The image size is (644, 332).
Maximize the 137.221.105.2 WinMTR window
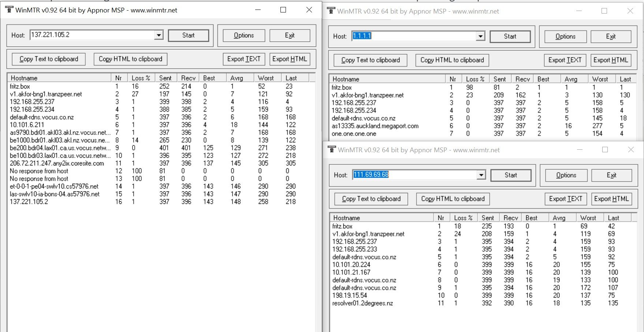[283, 10]
